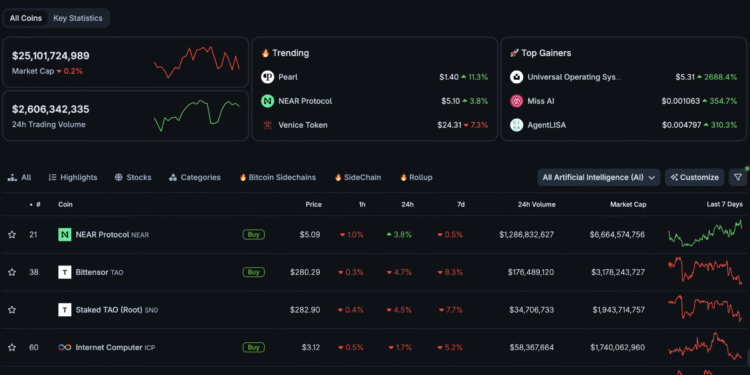The image size is (750, 375).
Task: Sort by 1h change column
Action: [x=362, y=204]
